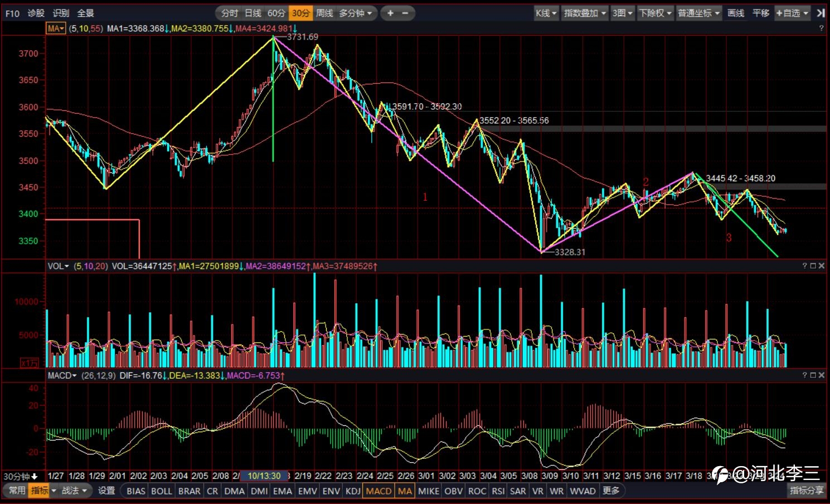The width and height of the screenshot is (830, 504).
Task: Switch to 60分 period
Action: click(x=276, y=13)
